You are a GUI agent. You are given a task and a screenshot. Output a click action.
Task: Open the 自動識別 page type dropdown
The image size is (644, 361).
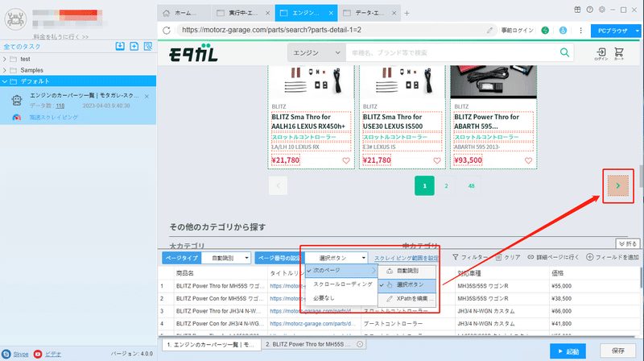(226, 258)
